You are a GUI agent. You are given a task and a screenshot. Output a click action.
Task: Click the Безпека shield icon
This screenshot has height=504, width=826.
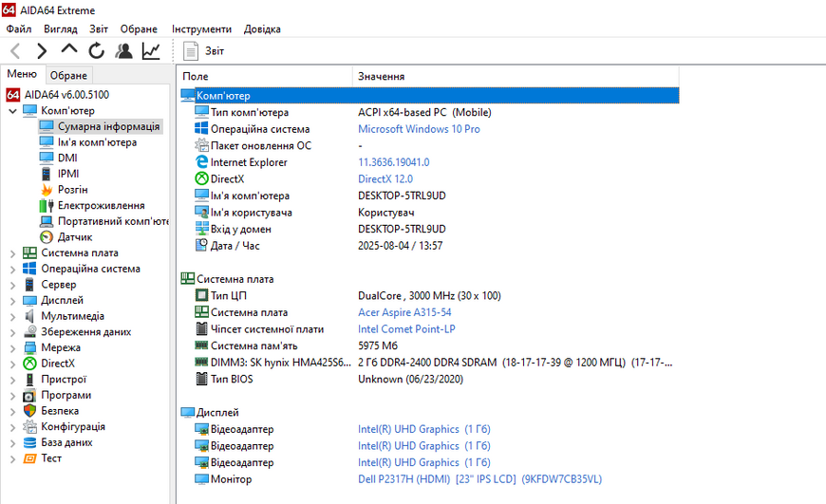click(x=30, y=411)
